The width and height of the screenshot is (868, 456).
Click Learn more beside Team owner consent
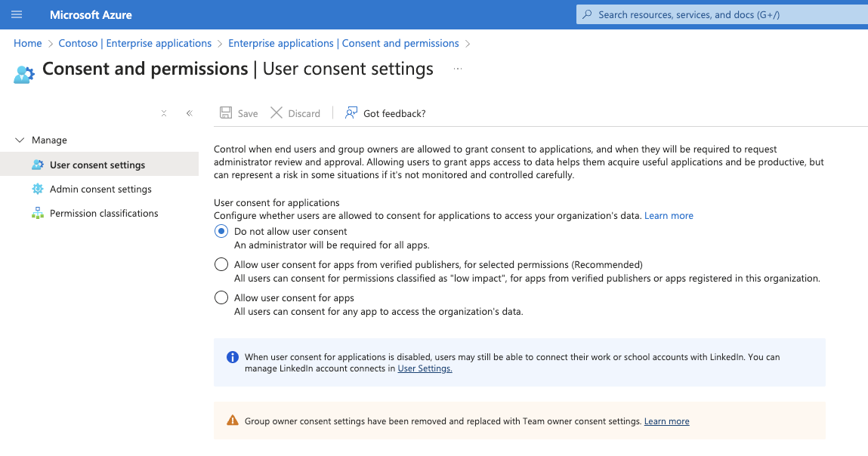pyautogui.click(x=666, y=421)
